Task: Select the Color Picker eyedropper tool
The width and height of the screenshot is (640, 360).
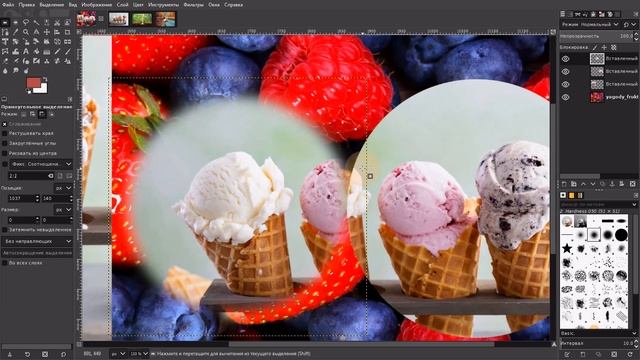Action: pyautogui.click(x=16, y=32)
